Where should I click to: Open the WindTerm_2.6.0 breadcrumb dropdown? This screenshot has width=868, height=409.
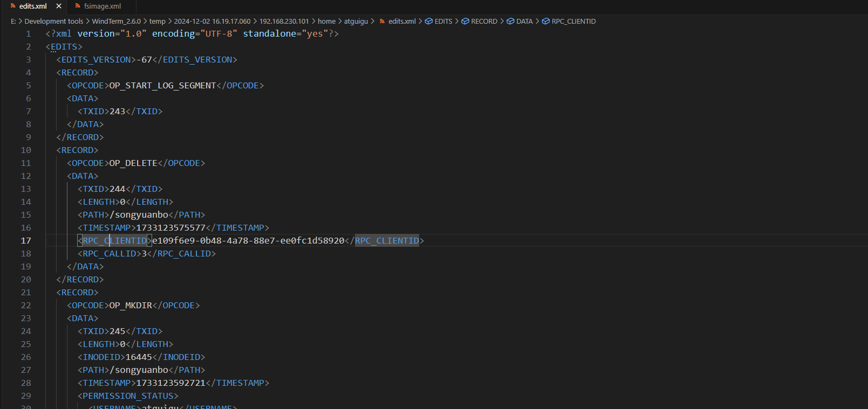click(116, 22)
